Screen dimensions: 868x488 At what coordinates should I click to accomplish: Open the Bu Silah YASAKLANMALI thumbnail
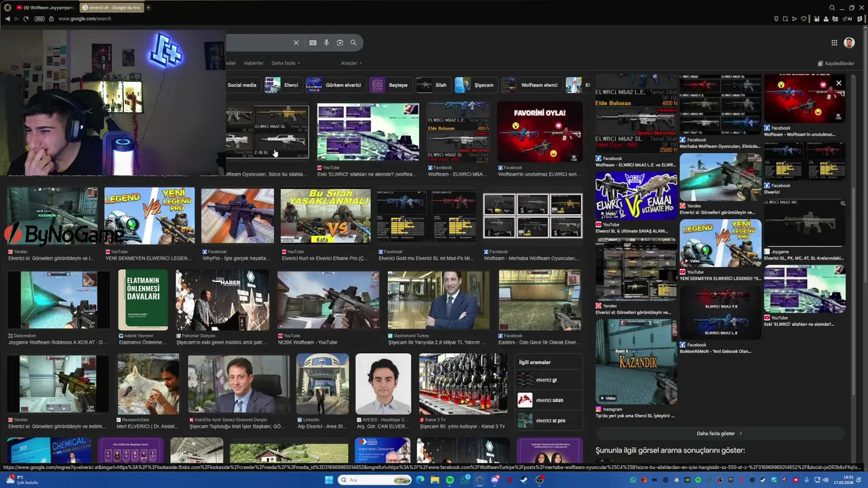click(325, 216)
